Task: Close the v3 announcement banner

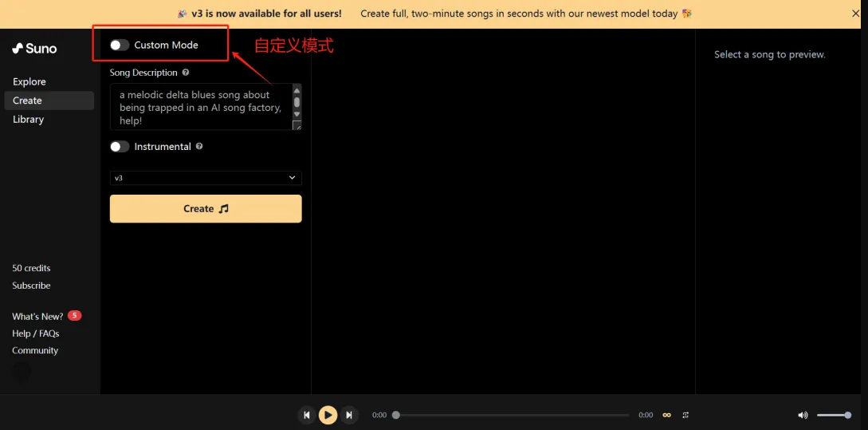Action: point(856,14)
